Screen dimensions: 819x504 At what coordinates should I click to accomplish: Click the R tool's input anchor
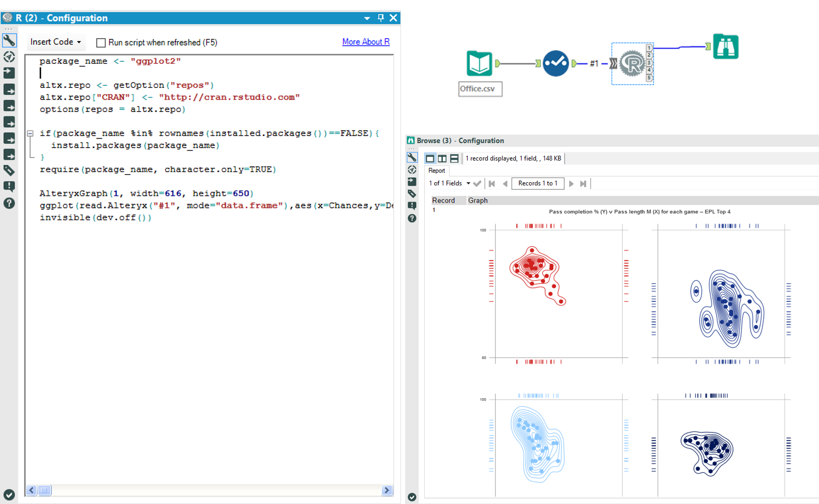coord(614,63)
